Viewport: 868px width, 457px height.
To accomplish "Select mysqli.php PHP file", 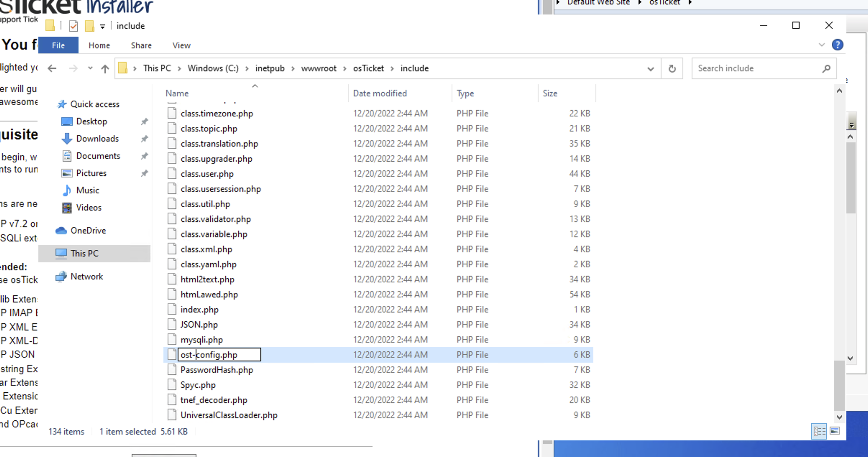I will 201,340.
